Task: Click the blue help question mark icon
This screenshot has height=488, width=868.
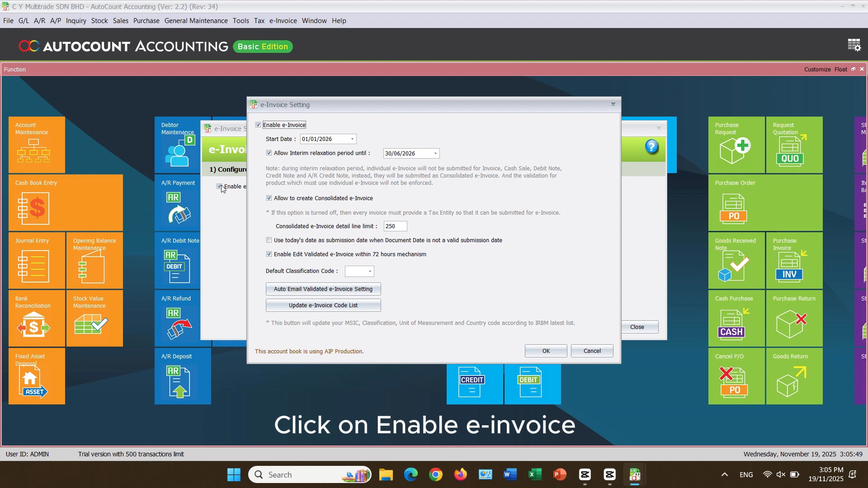Action: [651, 147]
